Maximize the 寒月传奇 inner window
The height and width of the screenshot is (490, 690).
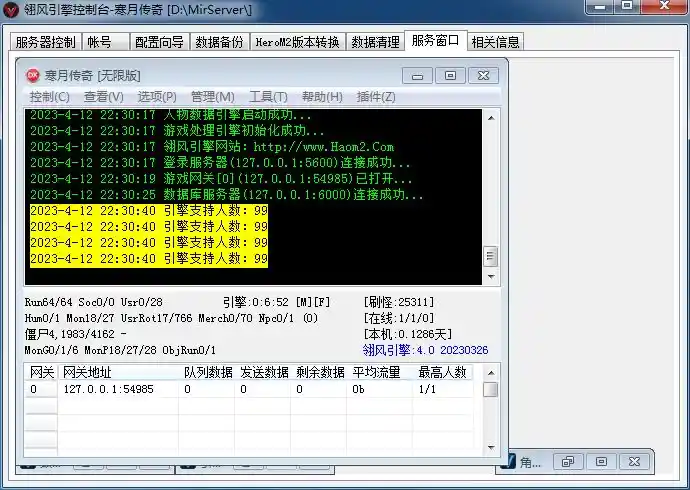pos(450,76)
